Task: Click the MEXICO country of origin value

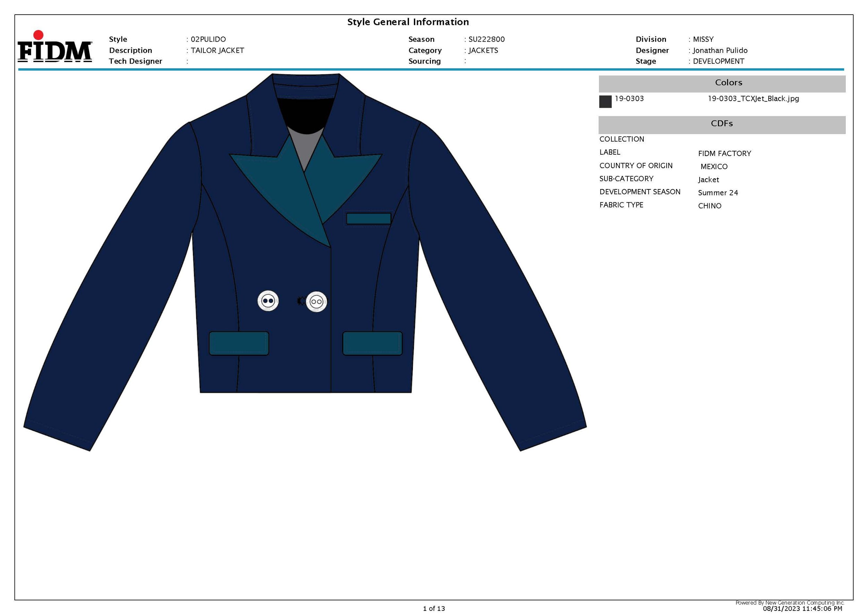Action: click(714, 167)
